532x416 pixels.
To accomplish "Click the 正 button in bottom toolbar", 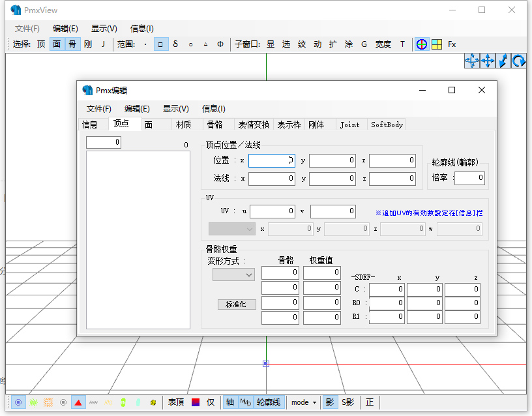I will [370, 402].
